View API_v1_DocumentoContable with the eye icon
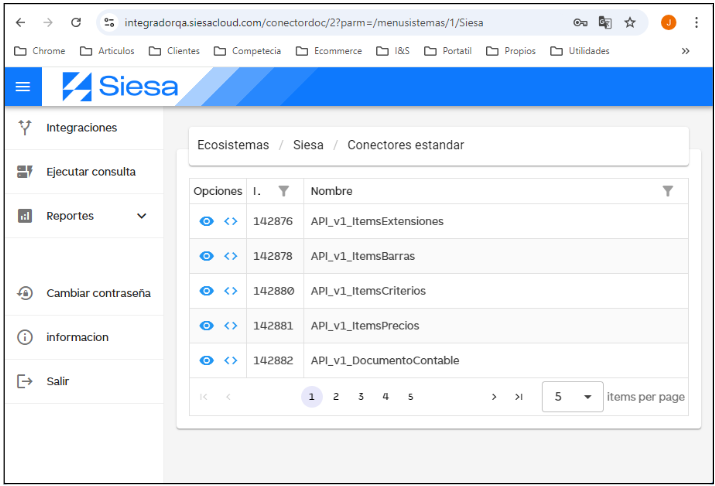The height and width of the screenshot is (486, 715). (206, 360)
